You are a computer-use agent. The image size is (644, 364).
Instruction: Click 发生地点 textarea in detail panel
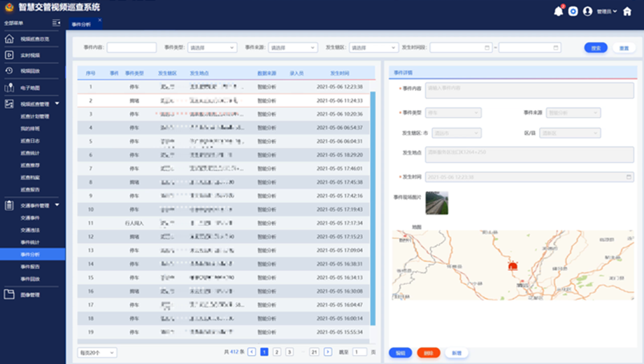coord(529,155)
